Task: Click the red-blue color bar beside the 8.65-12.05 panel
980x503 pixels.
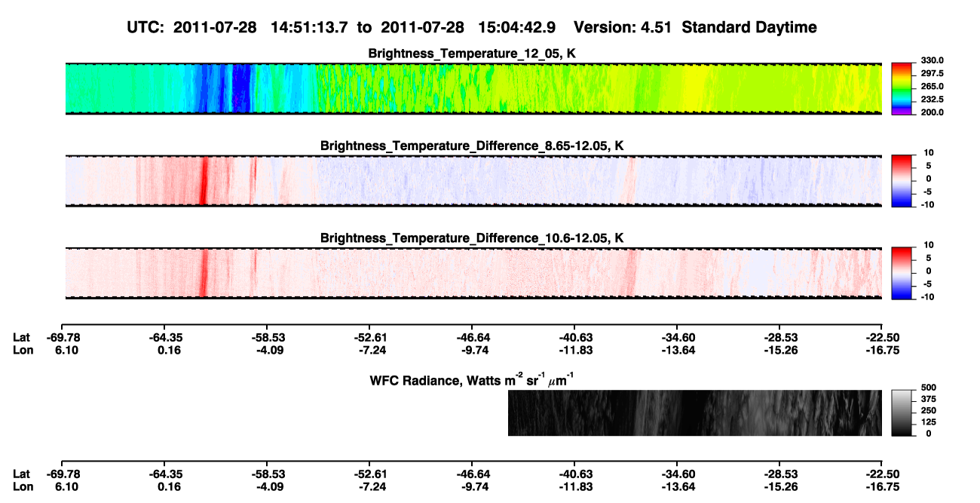Action: 902,179
